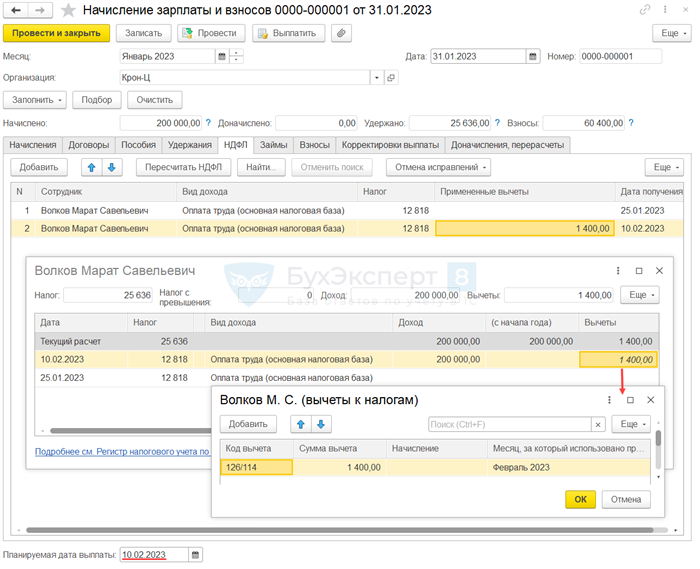Click the Провести button
This screenshot has width=700, height=569.
coord(211,33)
